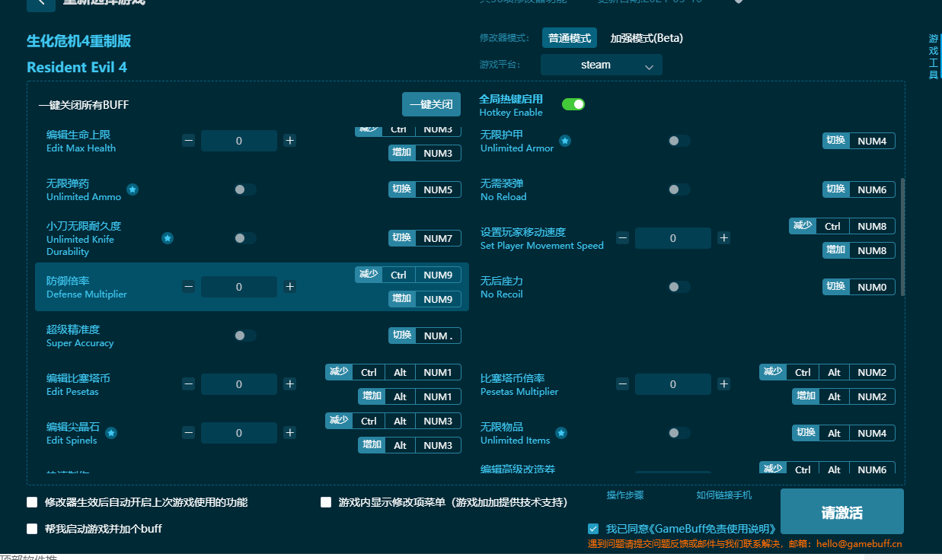
Task: Click the Unlimited Ammo 切换 NUM5 hotkey button
Action: click(x=425, y=189)
